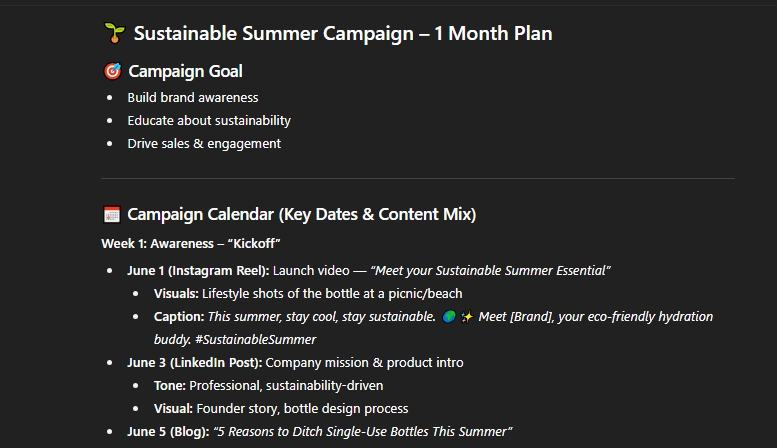Viewport: 777px width, 448px height.
Task: Click the "June 1 (Instagram Reel)" label
Action: click(x=198, y=271)
